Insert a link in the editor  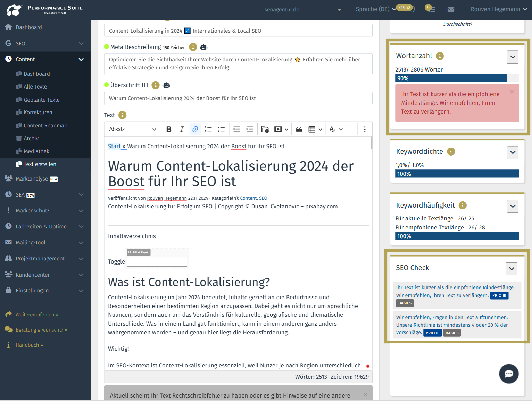195,129
